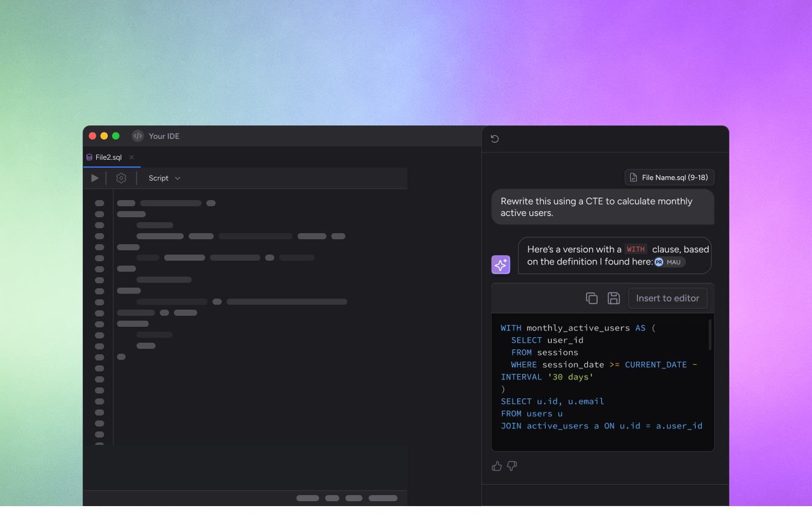Click the user message about monthly active users
Image resolution: width=812 pixels, height=522 pixels.
tap(603, 207)
